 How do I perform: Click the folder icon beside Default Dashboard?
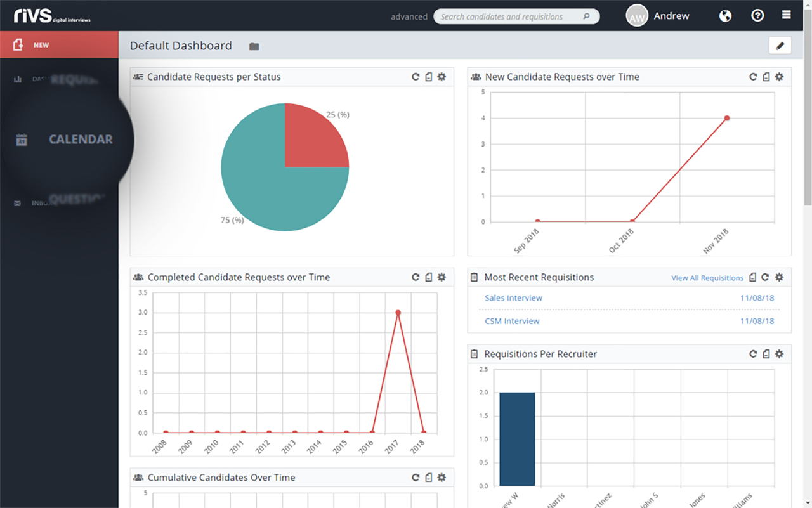[x=254, y=46]
